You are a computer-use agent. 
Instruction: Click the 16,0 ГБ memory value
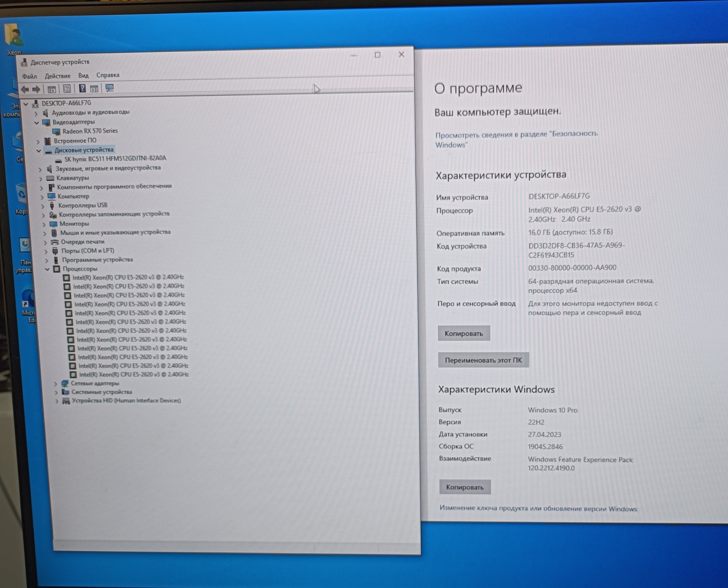[x=571, y=232]
